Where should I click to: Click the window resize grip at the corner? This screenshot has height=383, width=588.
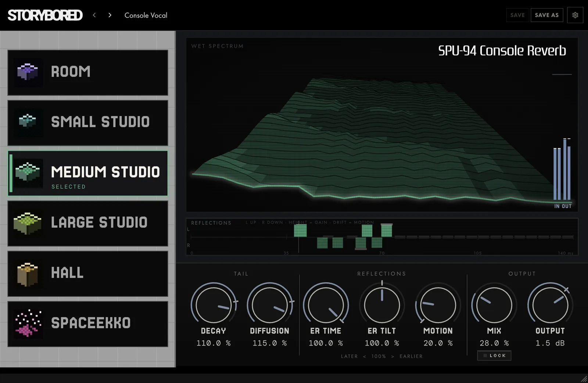(584, 379)
